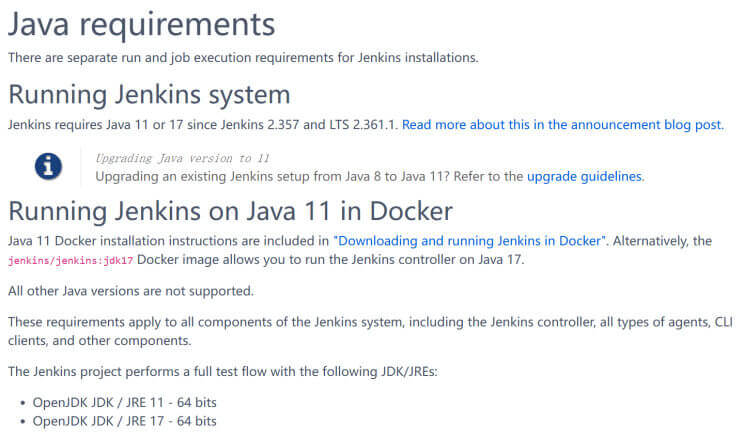Image resolution: width=742 pixels, height=440 pixels.
Task: Open the announcement blog post link
Action: coord(563,125)
